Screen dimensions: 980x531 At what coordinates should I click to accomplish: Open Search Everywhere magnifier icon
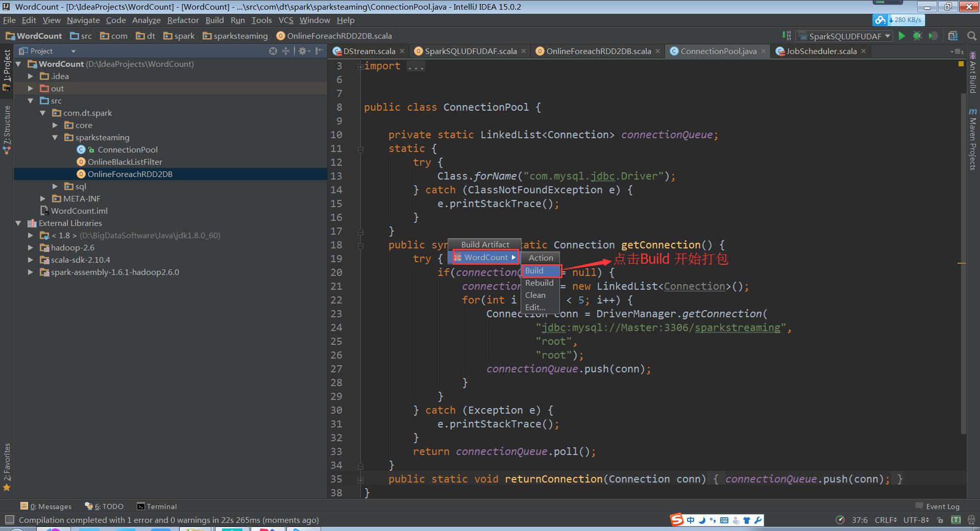972,36
